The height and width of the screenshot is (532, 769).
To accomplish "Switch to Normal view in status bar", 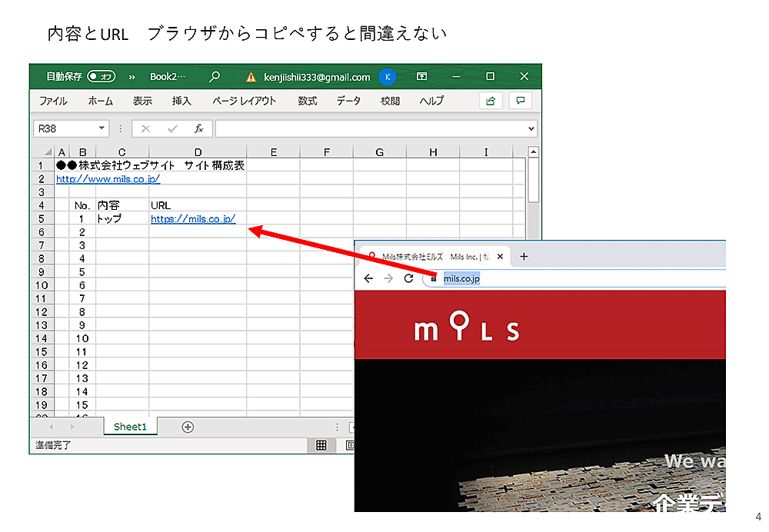I will (x=321, y=445).
